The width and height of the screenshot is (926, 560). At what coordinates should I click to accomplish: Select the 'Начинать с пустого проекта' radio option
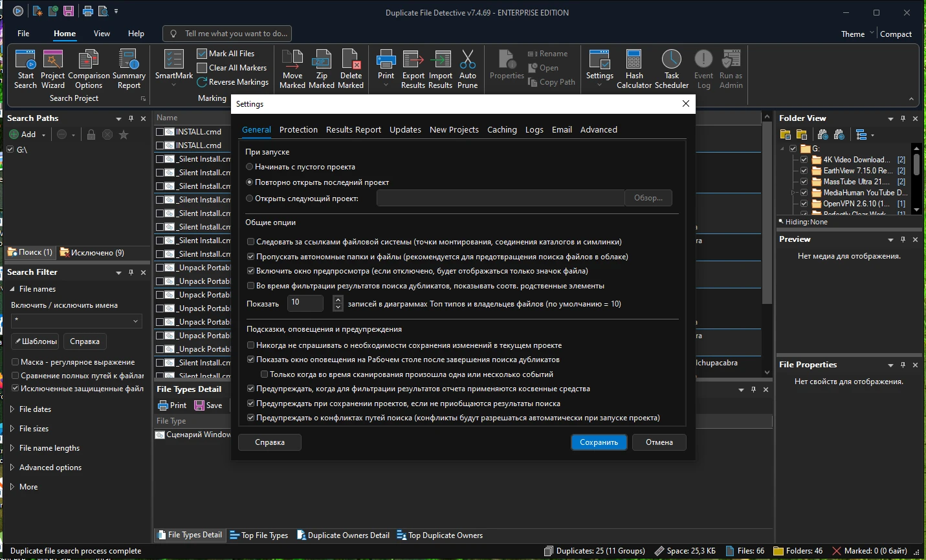(250, 167)
